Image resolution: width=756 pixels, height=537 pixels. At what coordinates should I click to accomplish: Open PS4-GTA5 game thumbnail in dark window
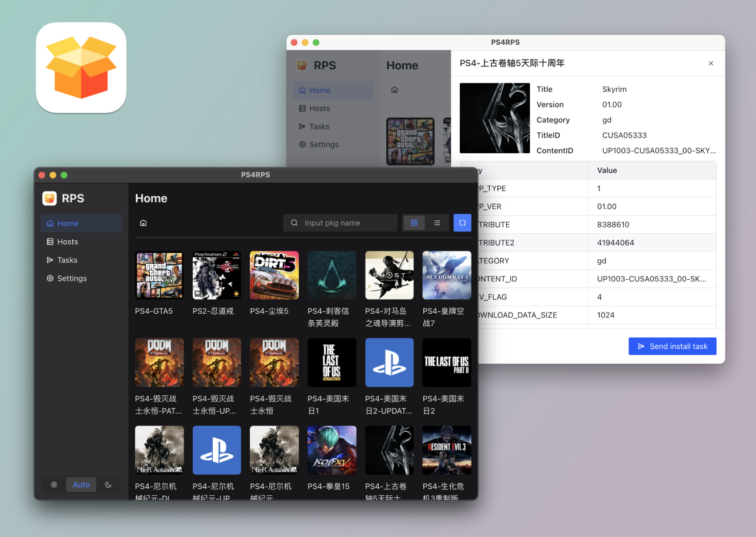[x=159, y=276]
